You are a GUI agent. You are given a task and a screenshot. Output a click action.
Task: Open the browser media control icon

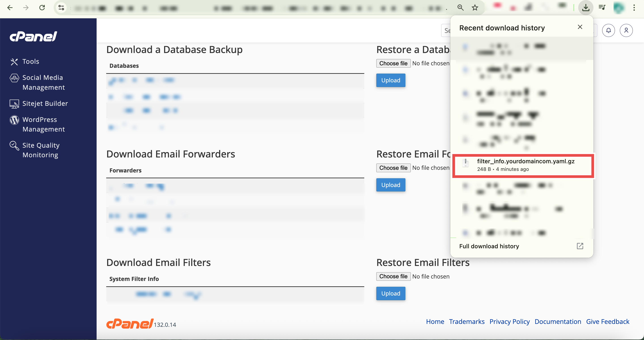point(602,8)
